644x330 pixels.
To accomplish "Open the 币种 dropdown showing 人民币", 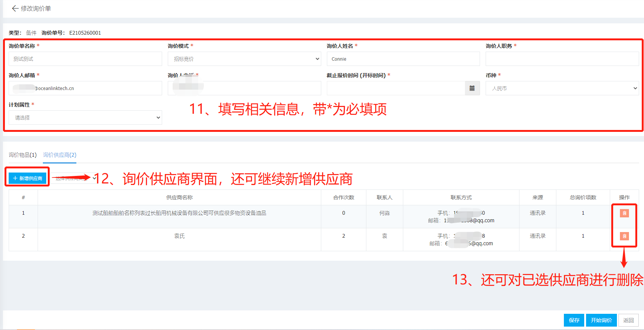I will coord(562,88).
